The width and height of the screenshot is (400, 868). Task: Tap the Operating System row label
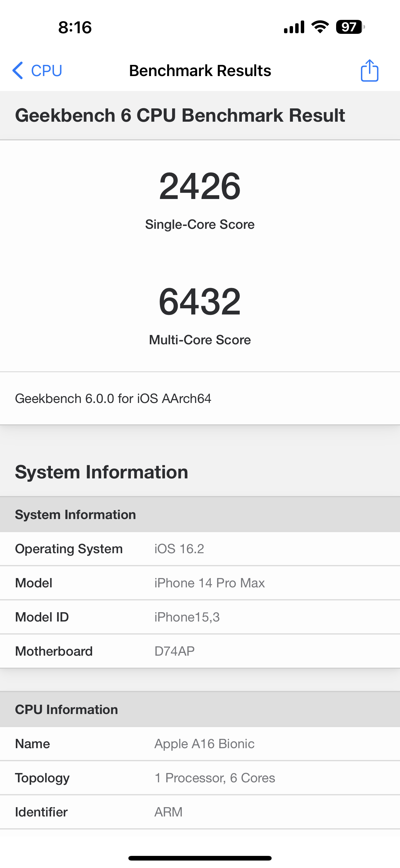pyautogui.click(x=69, y=549)
